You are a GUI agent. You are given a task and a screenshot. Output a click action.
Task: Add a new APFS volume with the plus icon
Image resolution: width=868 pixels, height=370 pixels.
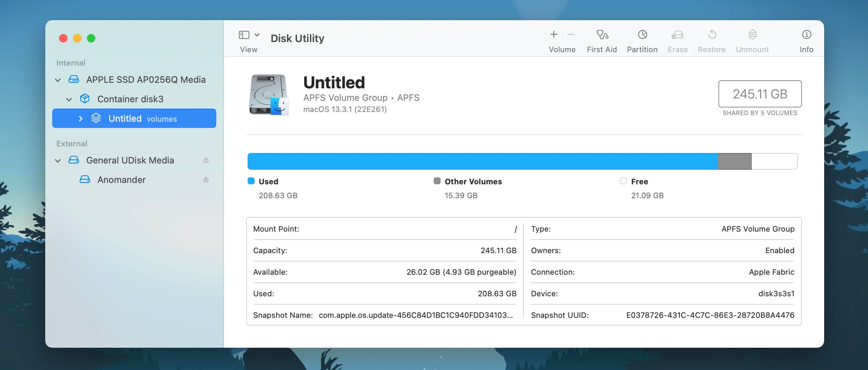(554, 34)
